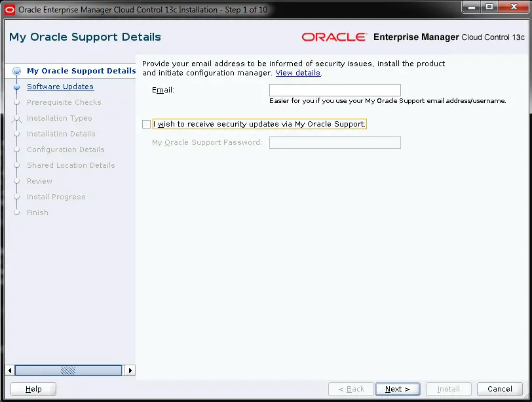Maximize the installer window
The width and height of the screenshot is (532, 402).
tap(489, 7)
